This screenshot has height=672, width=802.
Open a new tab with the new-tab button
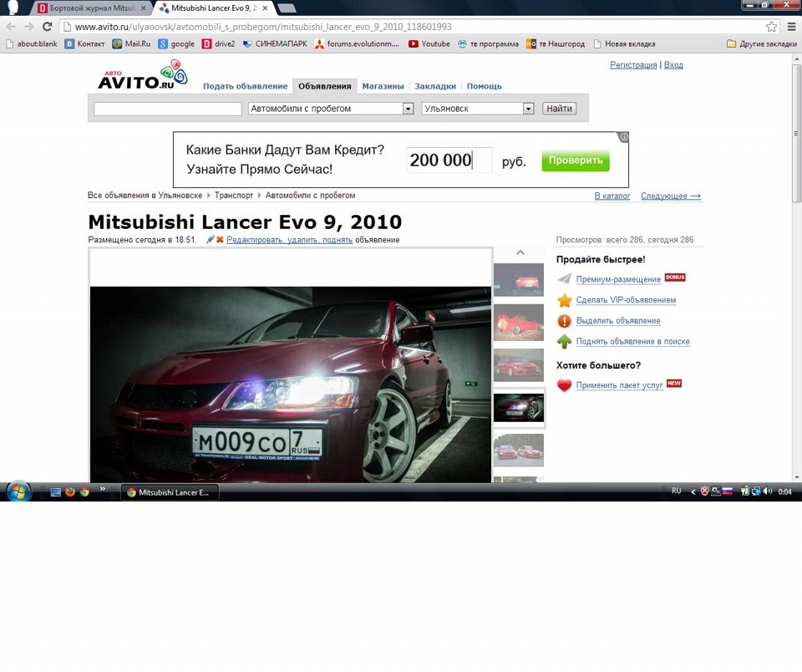[287, 8]
